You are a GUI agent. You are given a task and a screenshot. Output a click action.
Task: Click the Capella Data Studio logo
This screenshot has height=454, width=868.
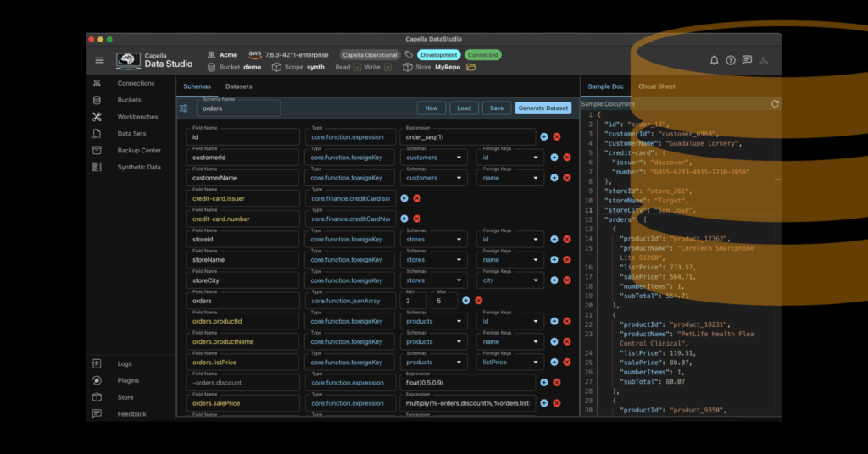point(154,60)
